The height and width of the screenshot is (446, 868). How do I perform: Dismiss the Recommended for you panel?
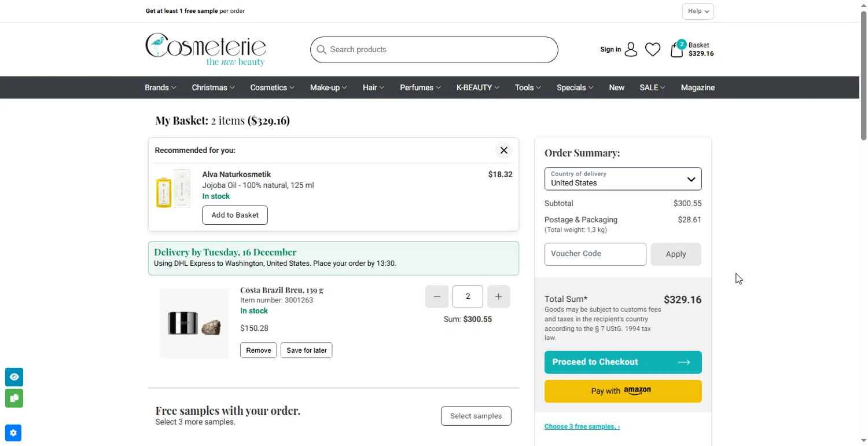(504, 151)
